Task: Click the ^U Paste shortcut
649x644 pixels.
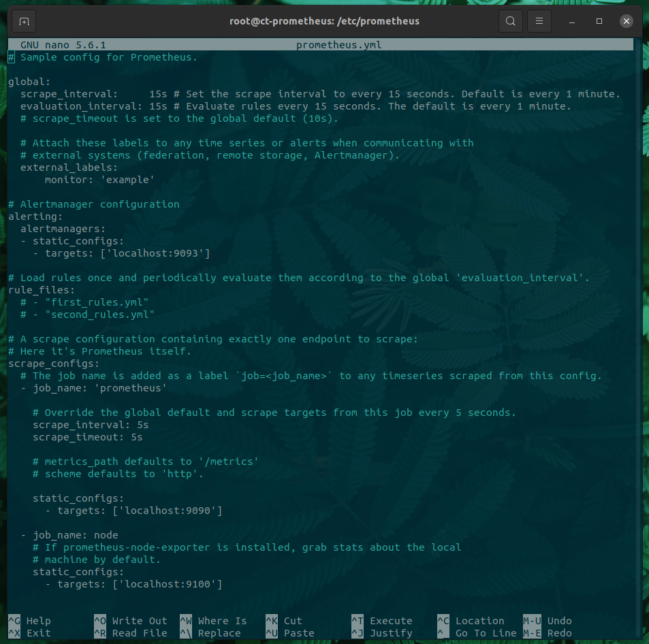Action: [290, 633]
